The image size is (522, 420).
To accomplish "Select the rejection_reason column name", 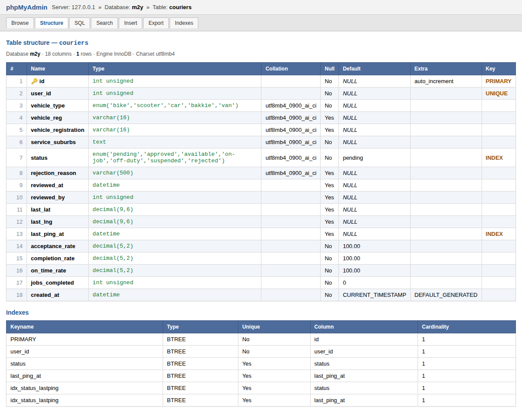I will [54, 173].
